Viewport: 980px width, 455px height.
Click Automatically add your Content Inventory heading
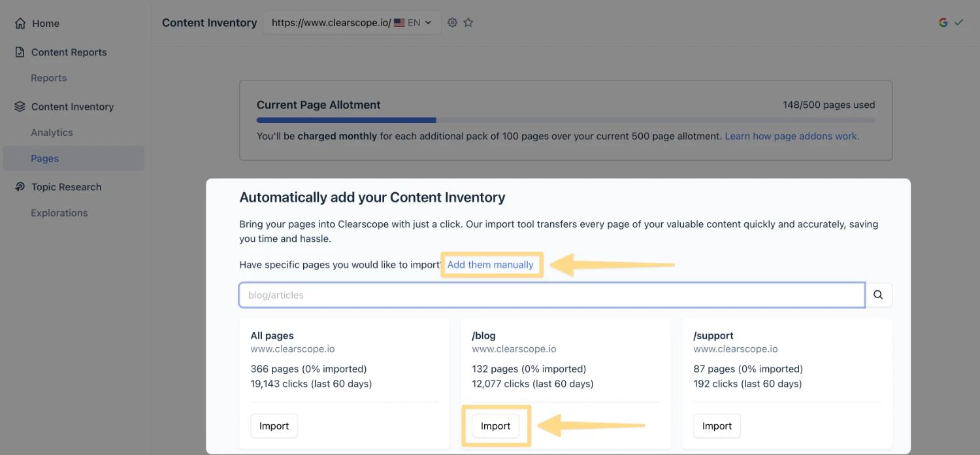click(x=372, y=197)
